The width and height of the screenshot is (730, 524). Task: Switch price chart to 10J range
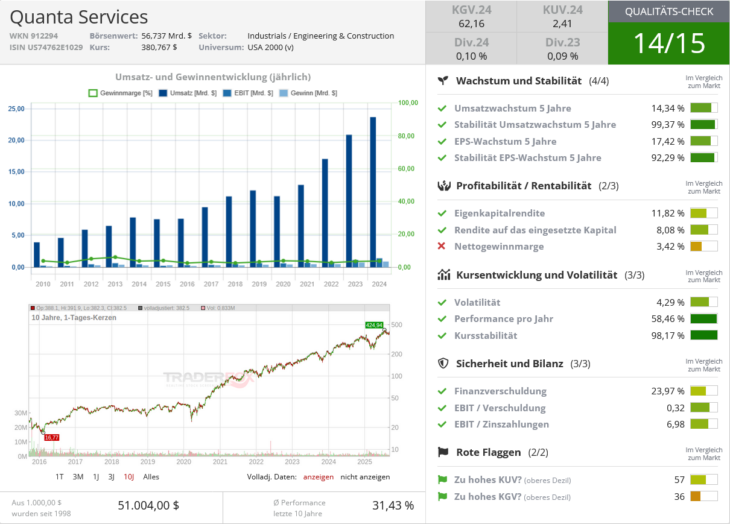point(129,477)
